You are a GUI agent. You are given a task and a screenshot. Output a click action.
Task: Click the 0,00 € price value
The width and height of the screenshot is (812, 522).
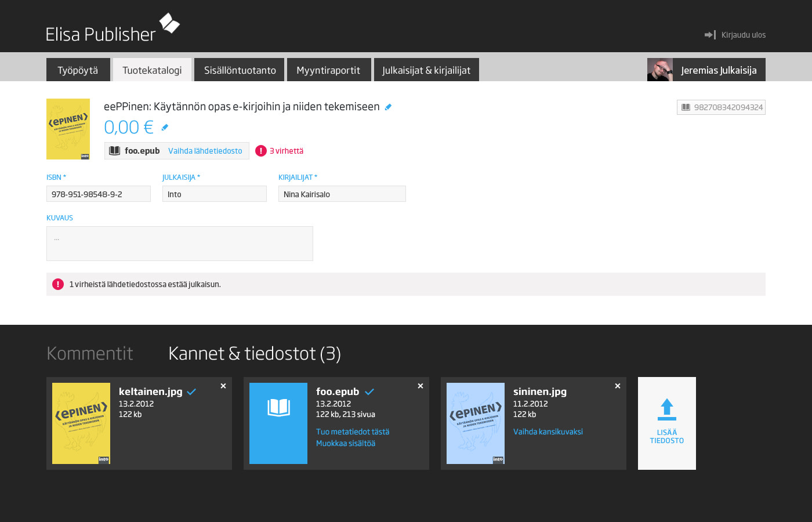[x=129, y=127]
